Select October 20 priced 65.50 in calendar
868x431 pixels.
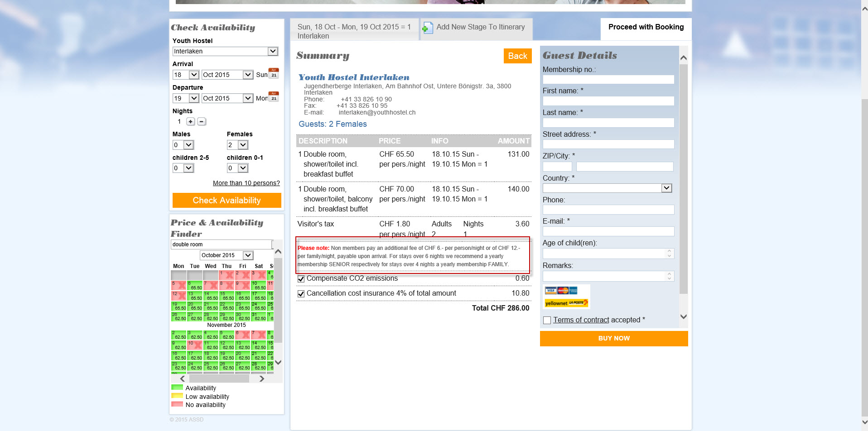194,306
